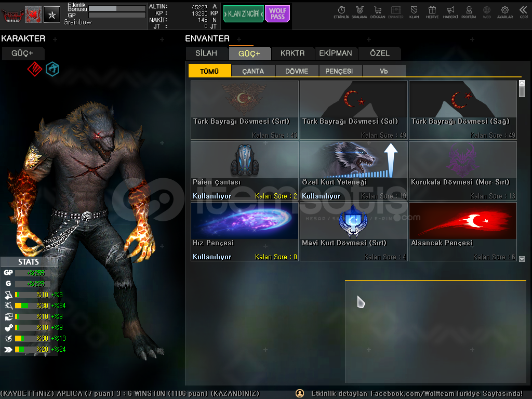Select Kurukafa Dövmesi (Mor-Sırt) item
Viewport: 532px width, 399px height.
coord(463,171)
